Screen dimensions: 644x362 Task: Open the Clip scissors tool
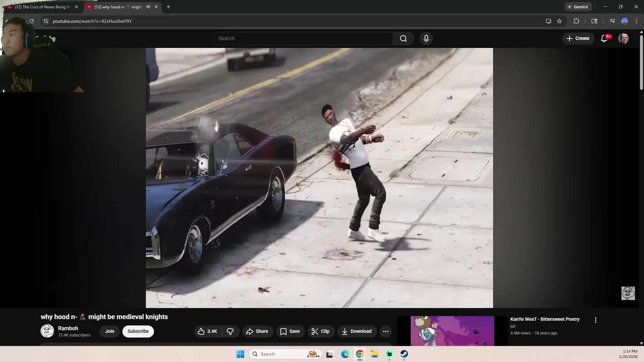(320, 331)
